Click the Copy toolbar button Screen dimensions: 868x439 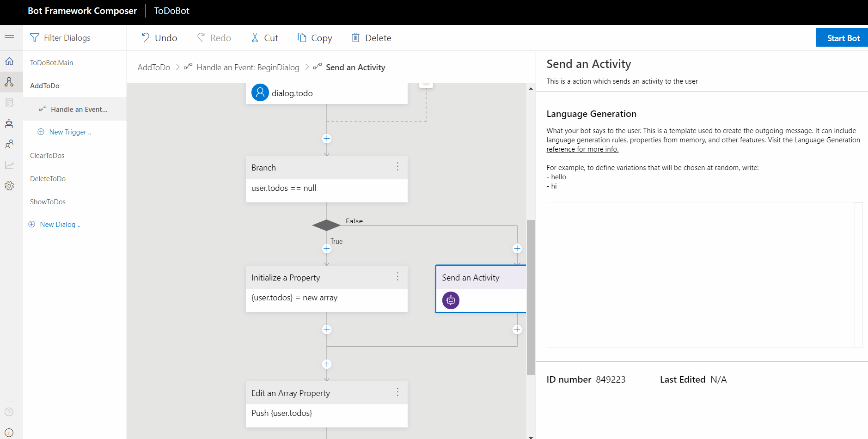coord(315,38)
